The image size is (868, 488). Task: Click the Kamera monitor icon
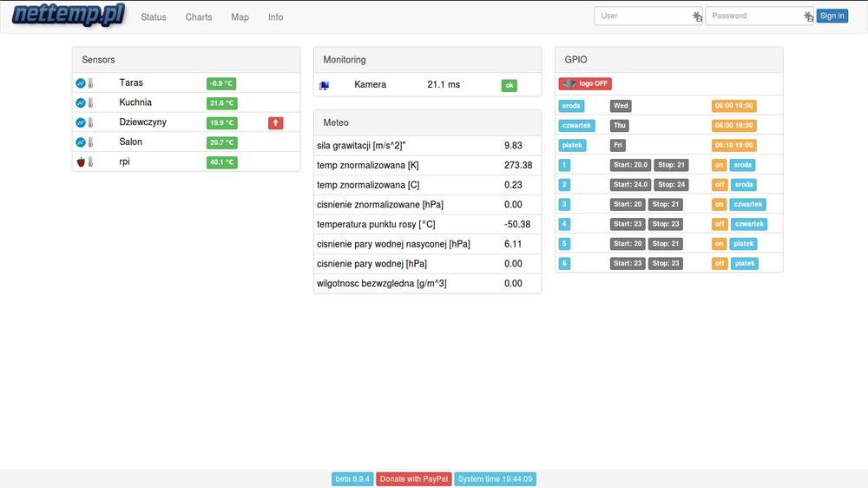324,85
